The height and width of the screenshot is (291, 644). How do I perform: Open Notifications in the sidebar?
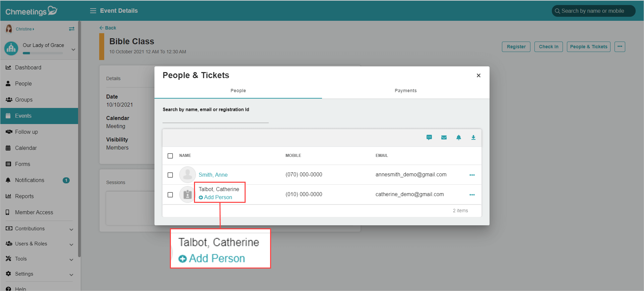click(39, 180)
